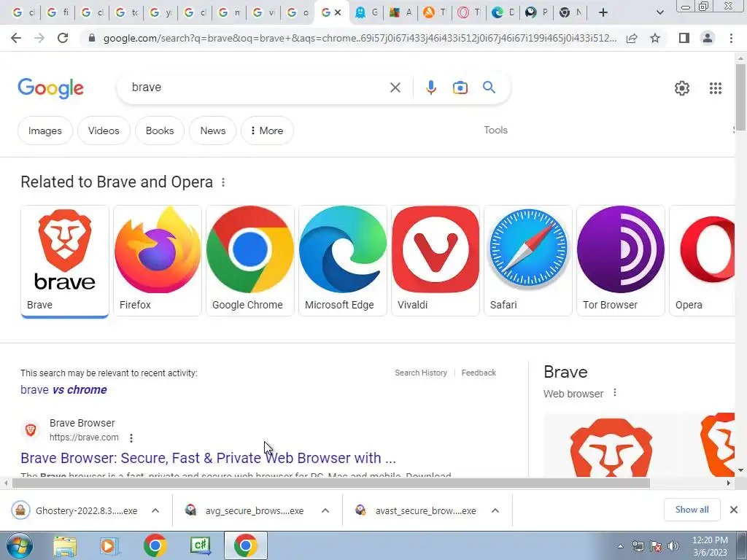Viewport: 747px width, 560px height.
Task: Search by image with the camera icon
Action: pos(460,87)
